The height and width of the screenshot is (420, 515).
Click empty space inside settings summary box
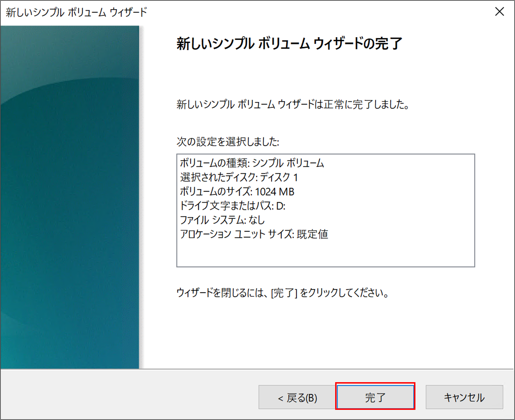(x=386, y=252)
